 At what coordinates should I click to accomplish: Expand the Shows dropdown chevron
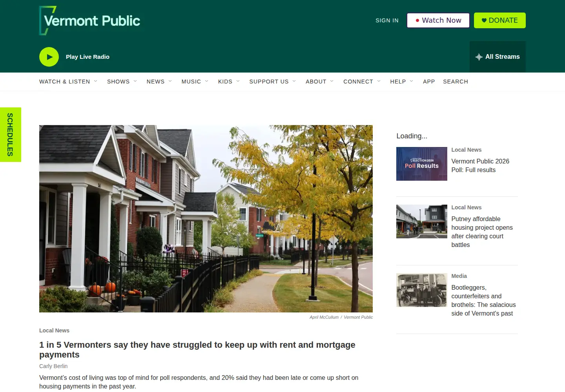pos(135,81)
